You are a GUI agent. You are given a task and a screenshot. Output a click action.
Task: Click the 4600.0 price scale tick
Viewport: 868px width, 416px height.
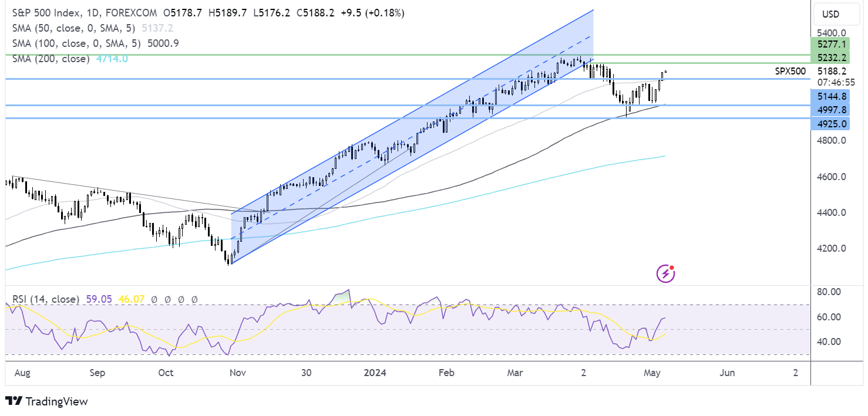click(x=830, y=177)
